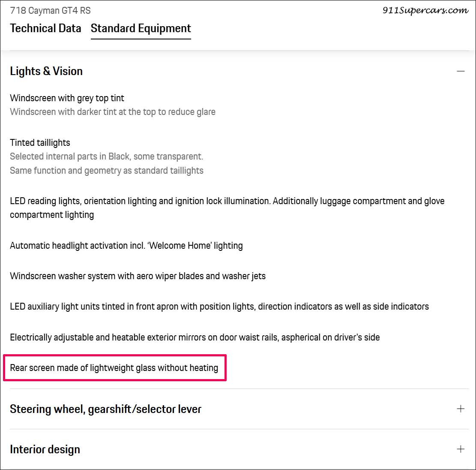This screenshot has width=476, height=470.
Task: Click the LED reading lights equipment entry
Action: pos(227,201)
